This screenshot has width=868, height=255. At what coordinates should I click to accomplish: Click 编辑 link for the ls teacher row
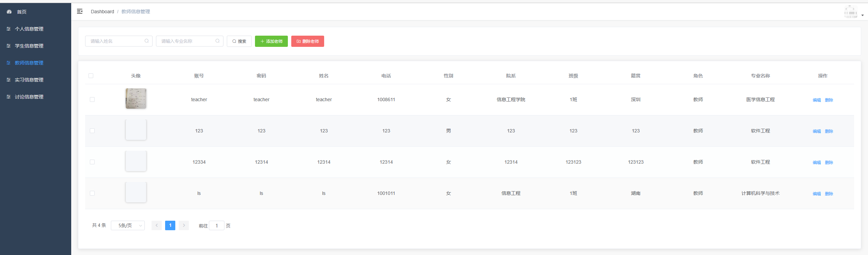pos(816,194)
